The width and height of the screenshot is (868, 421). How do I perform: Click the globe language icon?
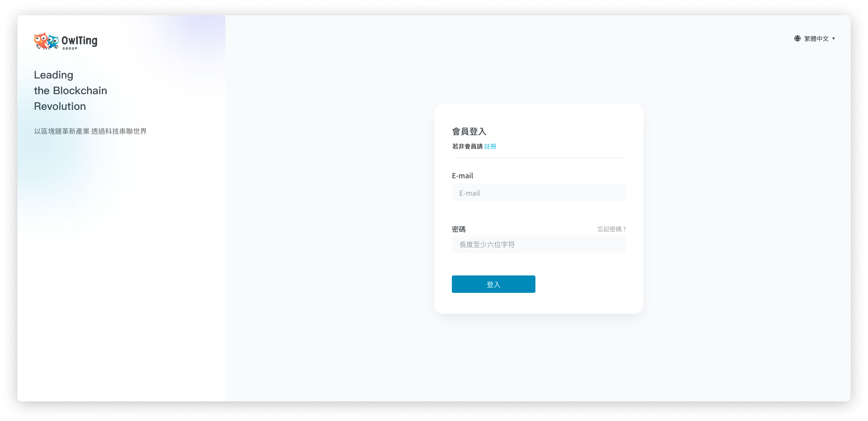tap(797, 38)
